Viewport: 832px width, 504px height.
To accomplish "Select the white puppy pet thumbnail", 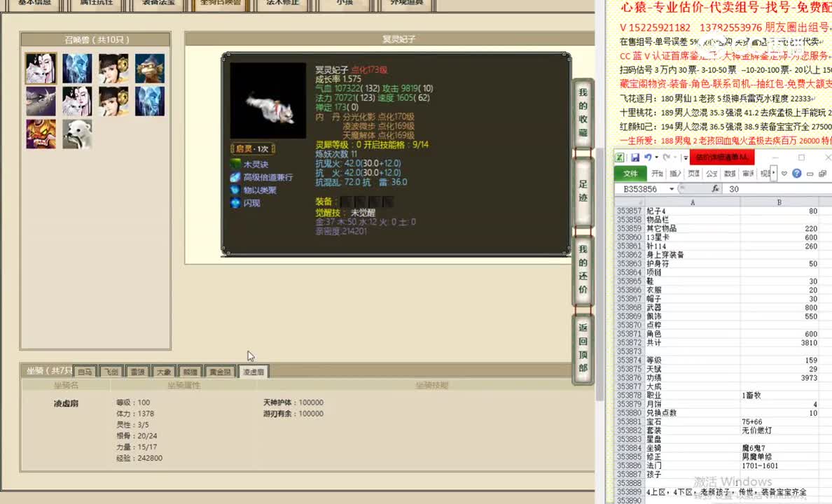I will (77, 133).
